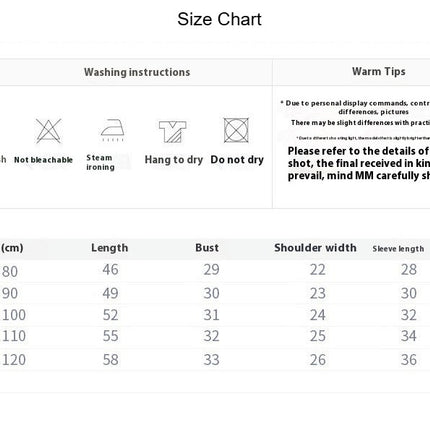
Task: Select the size 100 row label
Action: [x=14, y=315]
